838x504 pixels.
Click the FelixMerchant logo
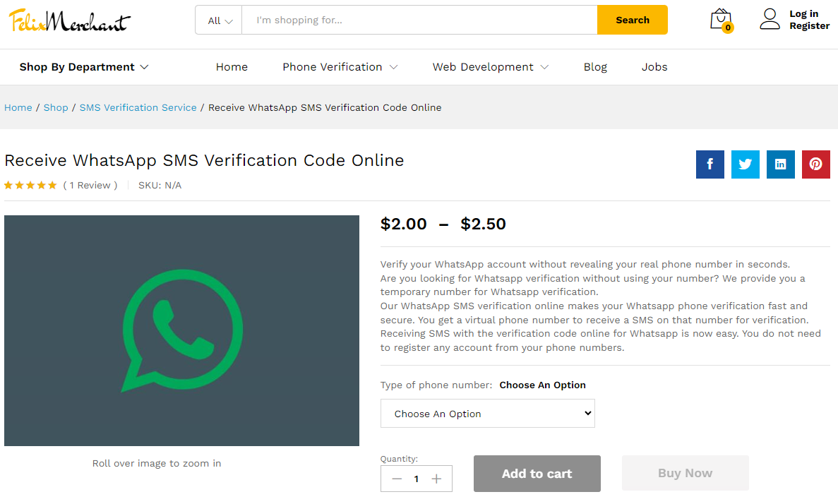[x=69, y=20]
